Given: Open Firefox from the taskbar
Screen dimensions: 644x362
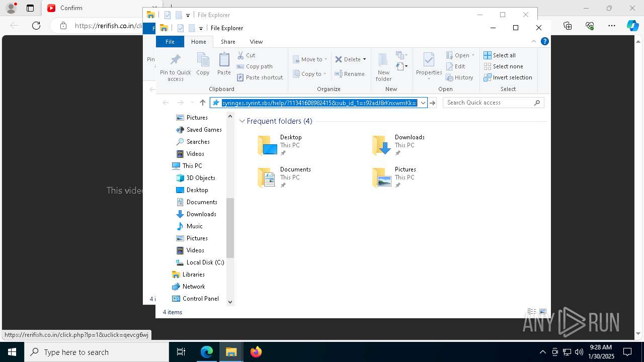Looking at the screenshot, I should click(x=256, y=352).
